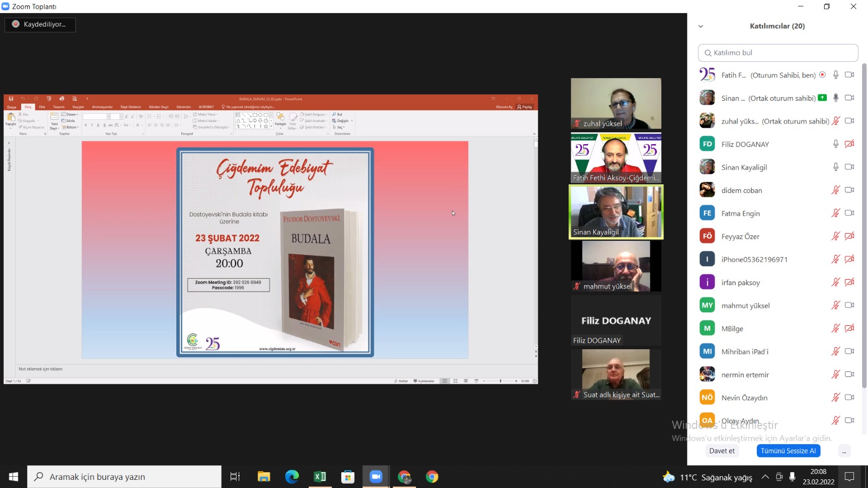Click the camera icon for Mihriban iPad'i
The width and height of the screenshot is (868, 488).
(850, 351)
